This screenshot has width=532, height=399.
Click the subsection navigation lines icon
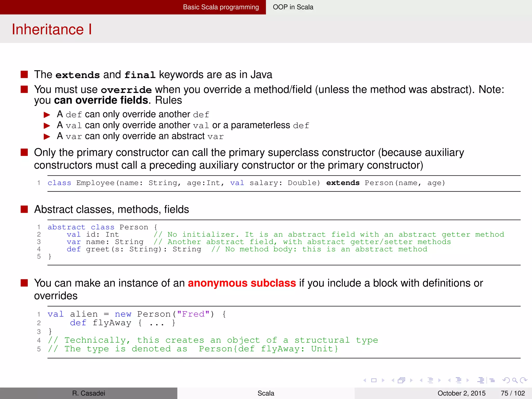[x=430, y=380]
